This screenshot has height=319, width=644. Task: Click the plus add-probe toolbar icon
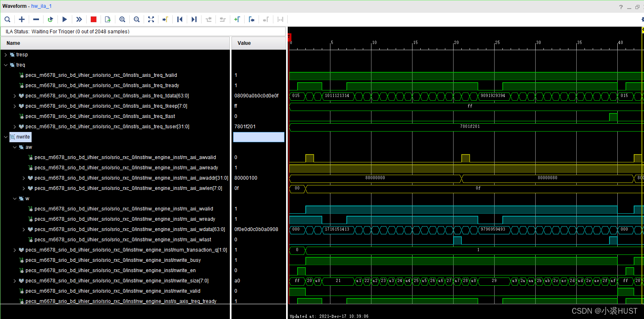pyautogui.click(x=22, y=19)
